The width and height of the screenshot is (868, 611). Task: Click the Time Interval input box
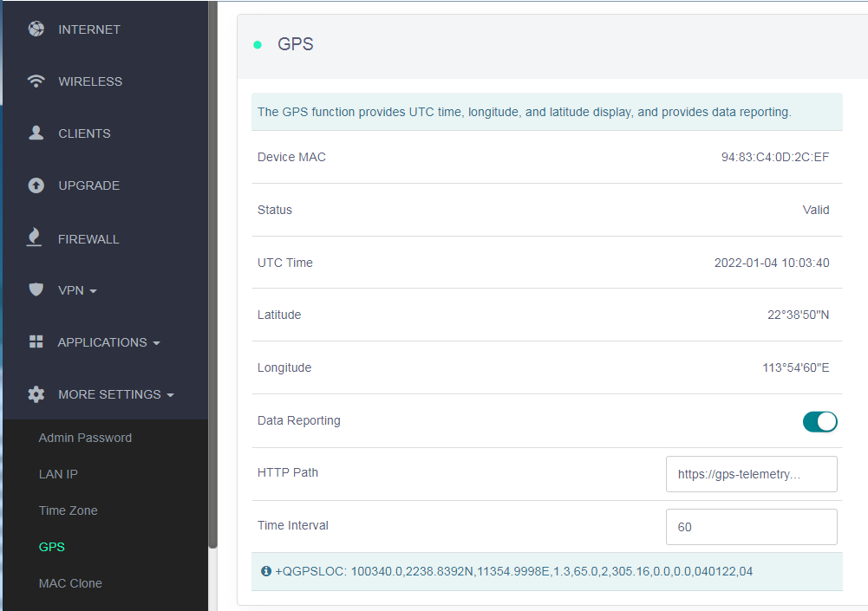pyautogui.click(x=751, y=526)
